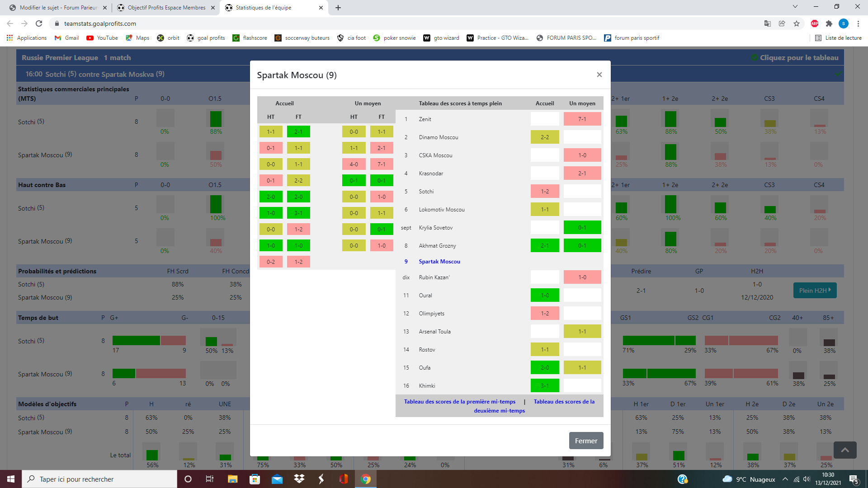Click the scroll-to-top arrow button

click(845, 450)
